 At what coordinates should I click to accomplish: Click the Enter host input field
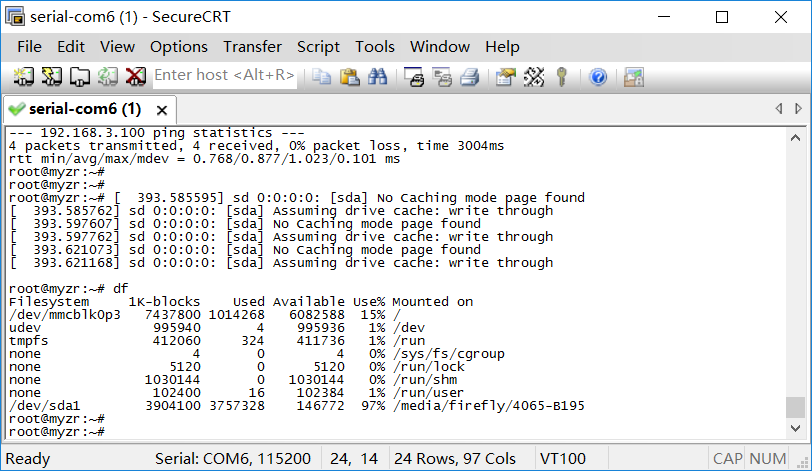pyautogui.click(x=225, y=76)
